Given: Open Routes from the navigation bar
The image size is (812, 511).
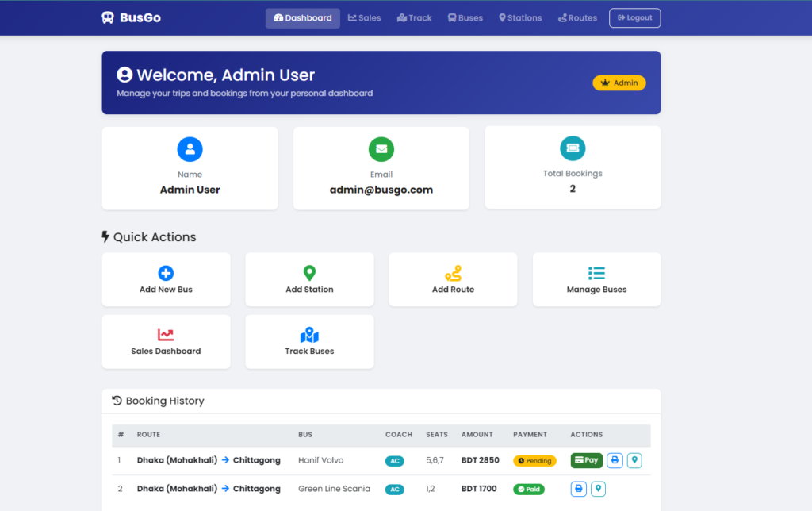Looking at the screenshot, I should [577, 17].
